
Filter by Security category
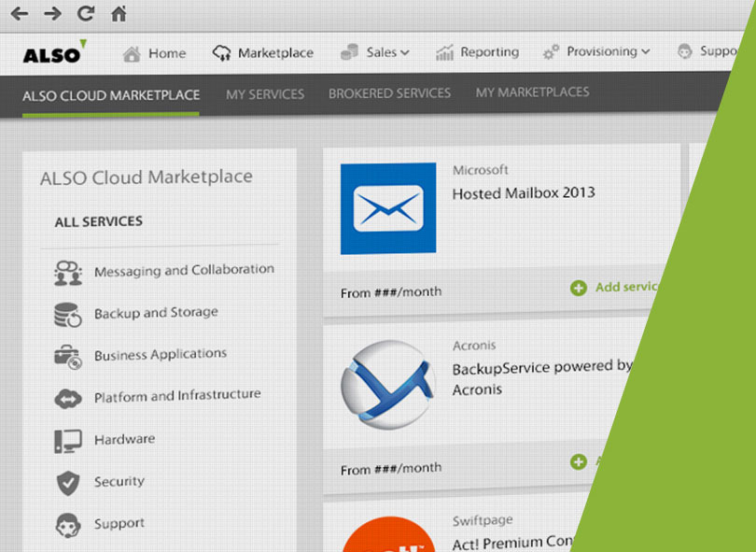(119, 481)
